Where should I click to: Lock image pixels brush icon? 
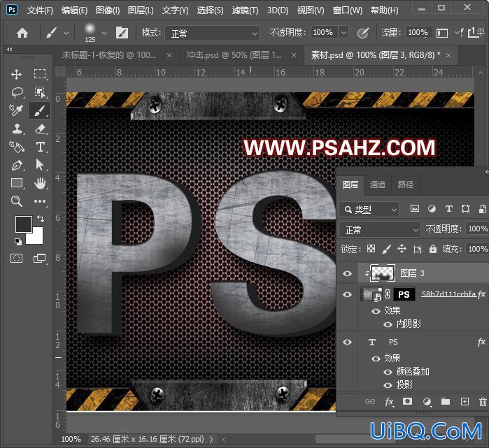(x=386, y=249)
